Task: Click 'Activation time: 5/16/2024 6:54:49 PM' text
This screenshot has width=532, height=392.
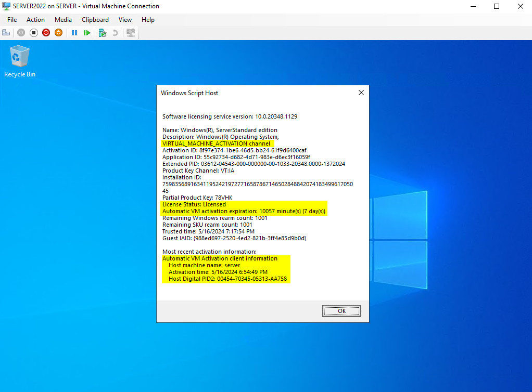Action: coord(218,272)
